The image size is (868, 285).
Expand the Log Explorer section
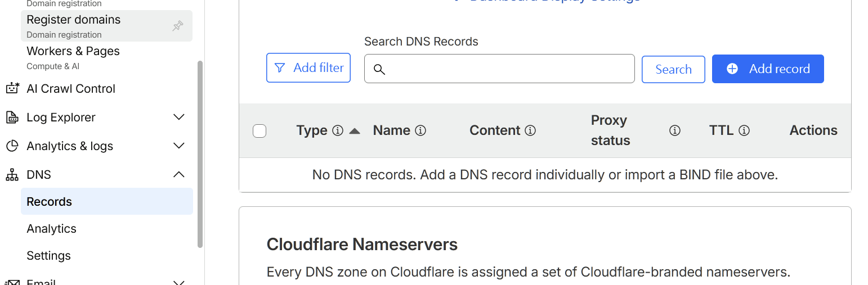click(x=179, y=117)
